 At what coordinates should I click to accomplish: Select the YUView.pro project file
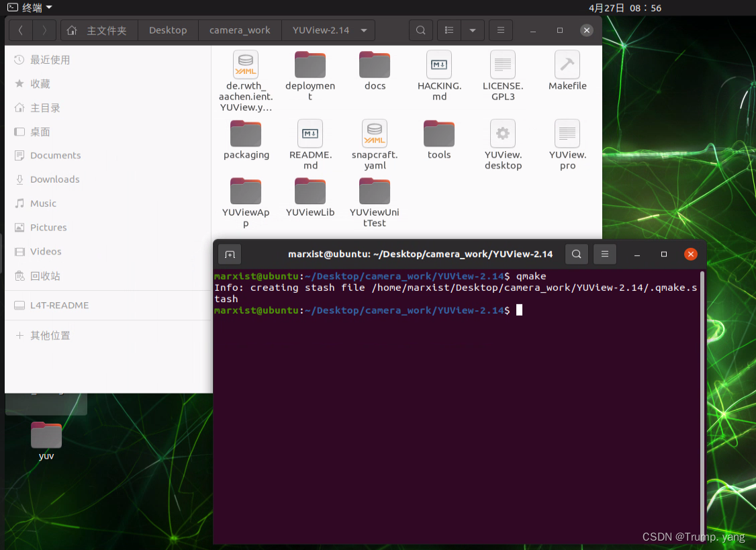[x=567, y=134]
